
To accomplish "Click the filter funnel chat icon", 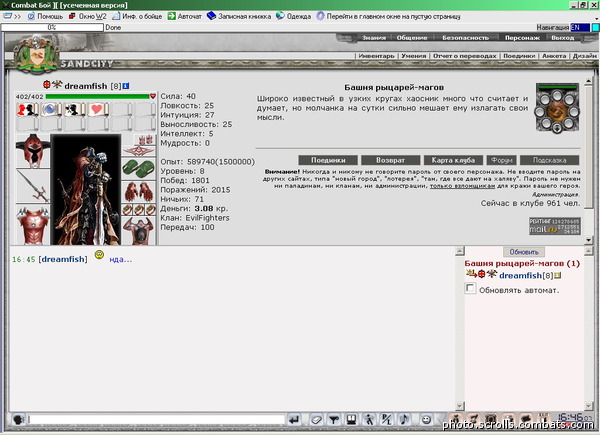I will 334,420.
